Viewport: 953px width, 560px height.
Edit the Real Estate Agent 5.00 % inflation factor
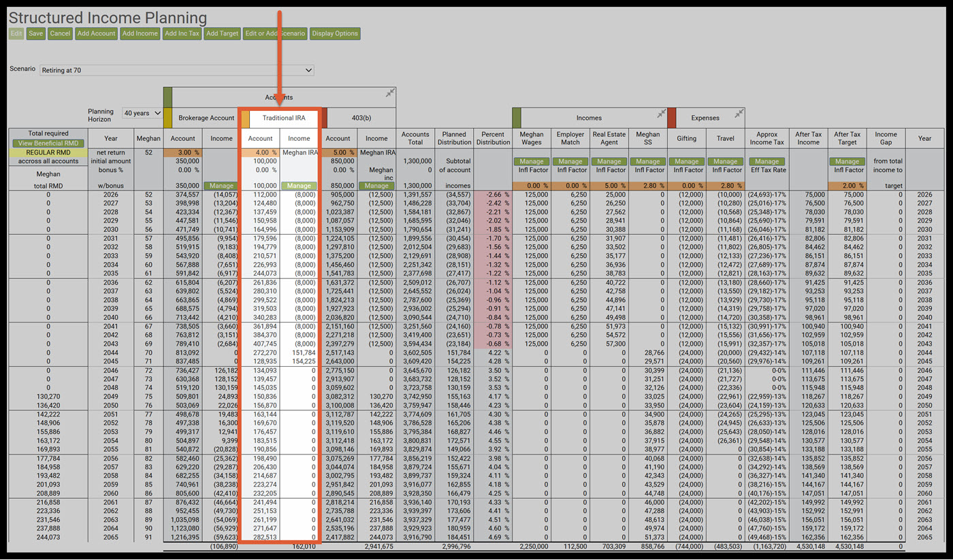coord(609,186)
